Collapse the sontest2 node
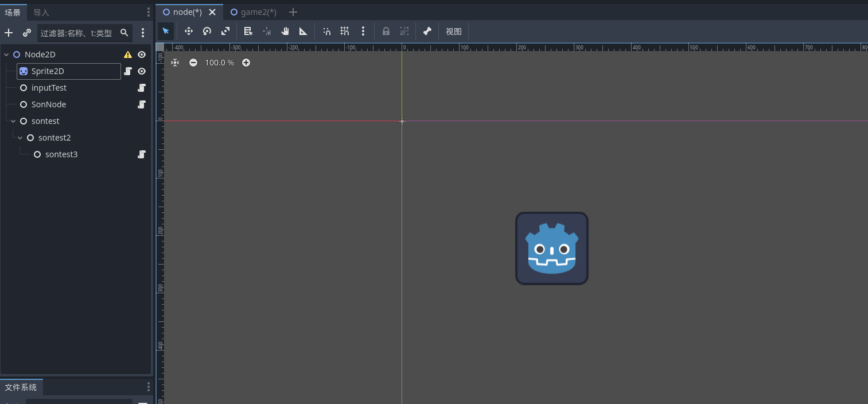This screenshot has height=404, width=868. pos(20,138)
